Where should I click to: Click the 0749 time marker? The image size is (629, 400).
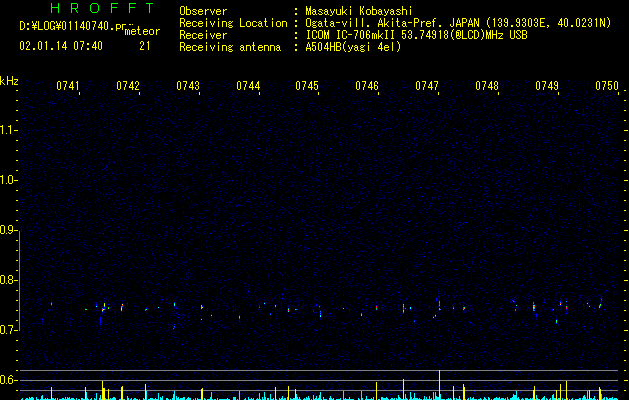click(x=547, y=86)
